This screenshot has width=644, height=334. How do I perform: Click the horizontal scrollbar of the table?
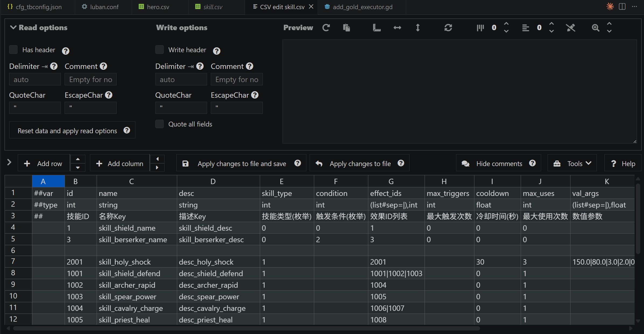(x=246, y=328)
